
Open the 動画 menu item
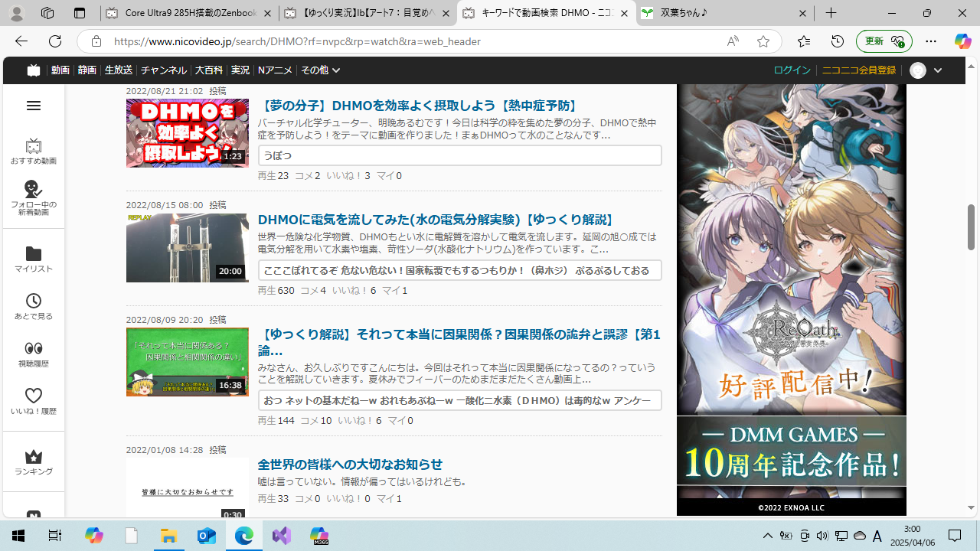tap(60, 70)
